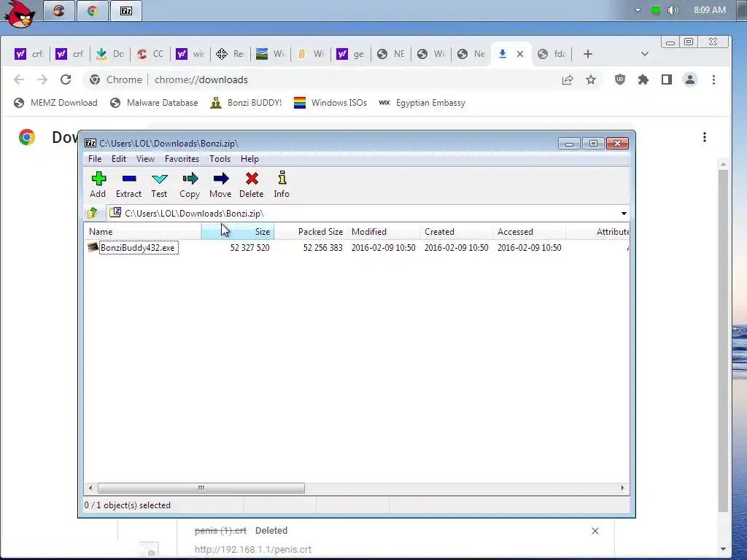Toggle Chrome side panel icon
This screenshot has width=747, height=560.
point(667,79)
